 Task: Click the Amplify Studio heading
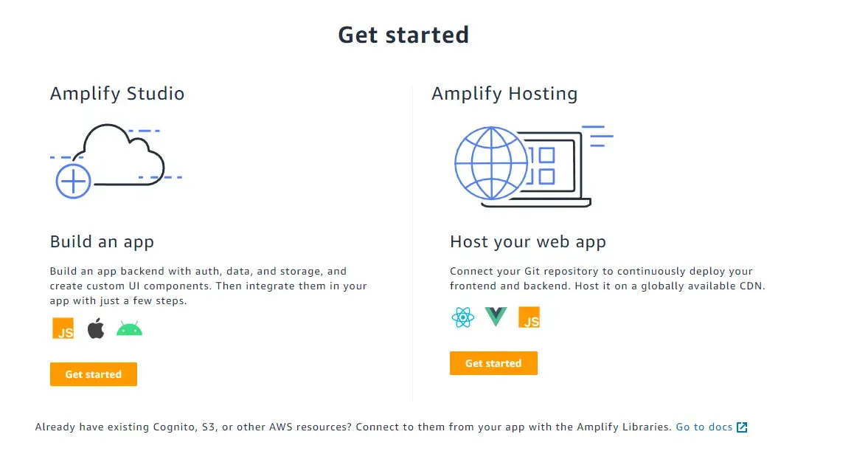click(x=117, y=94)
